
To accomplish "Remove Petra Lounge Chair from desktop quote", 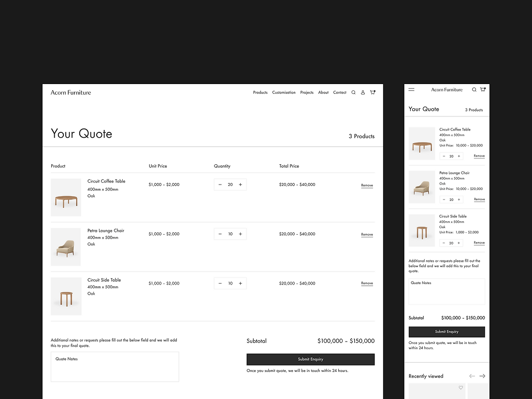I will (367, 234).
